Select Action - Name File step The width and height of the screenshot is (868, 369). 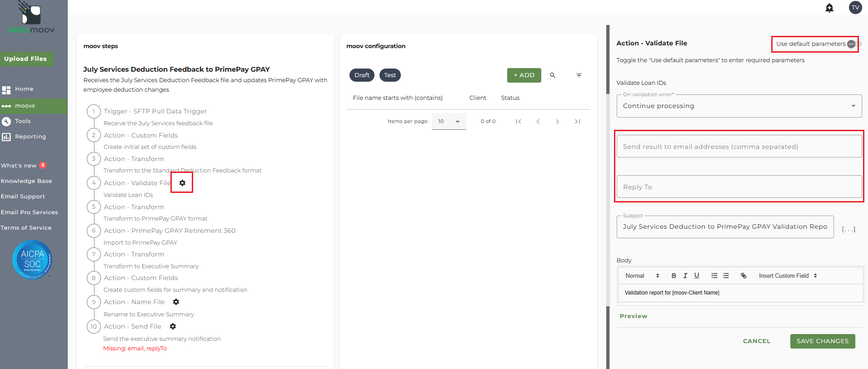coord(134,302)
